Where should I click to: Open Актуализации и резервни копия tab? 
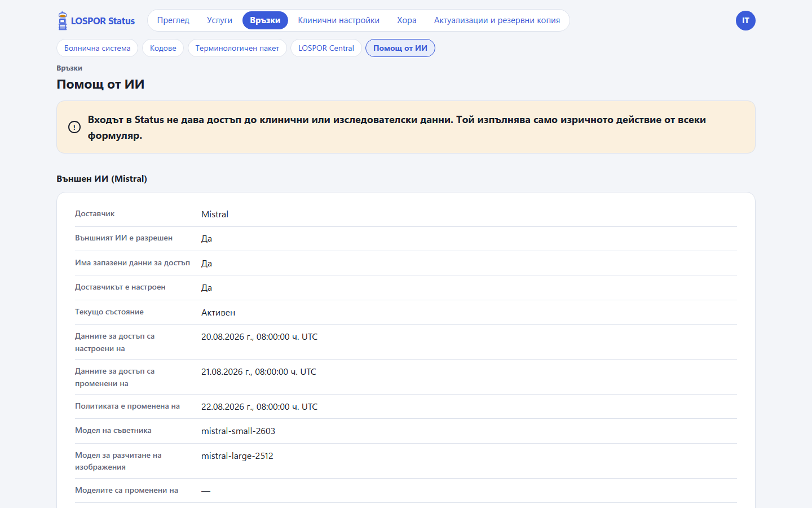[497, 20]
